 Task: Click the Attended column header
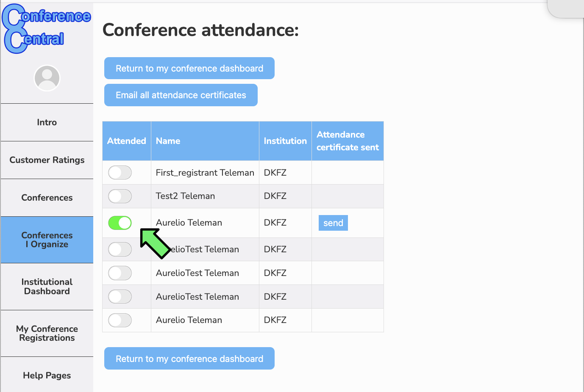click(x=127, y=141)
